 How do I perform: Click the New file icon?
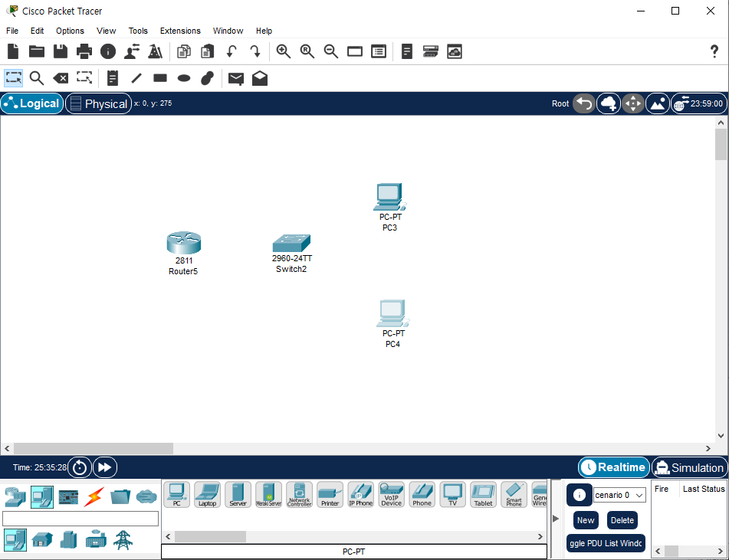(13, 51)
